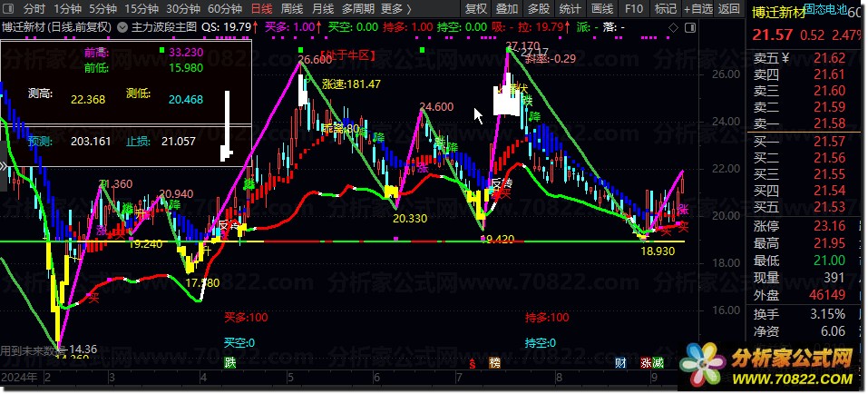Select the 月线 monthly chart tab

tap(322, 9)
